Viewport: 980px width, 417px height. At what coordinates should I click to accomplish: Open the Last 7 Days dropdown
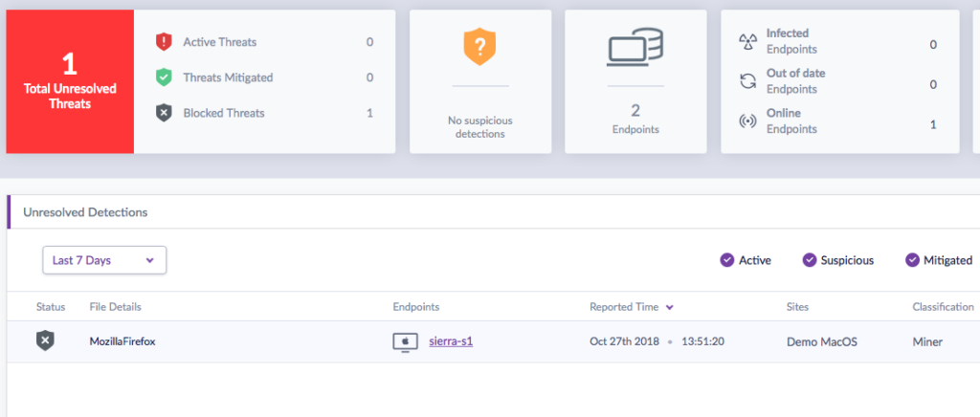[104, 260]
